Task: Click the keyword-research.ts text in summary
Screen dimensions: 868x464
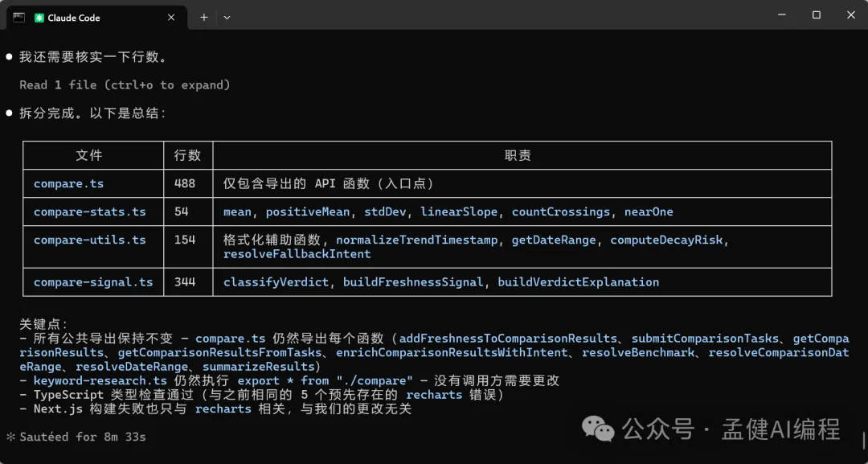Action: [x=100, y=381]
